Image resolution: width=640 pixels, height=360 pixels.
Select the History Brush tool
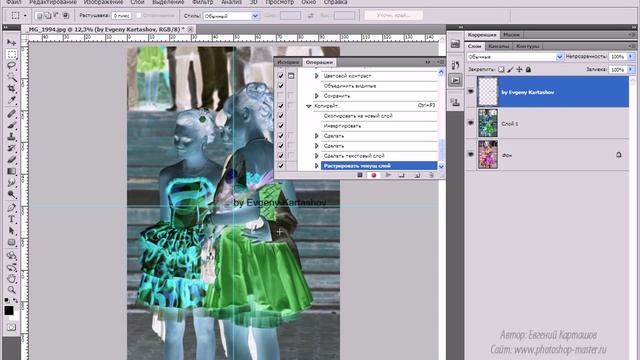pyautogui.click(x=11, y=148)
